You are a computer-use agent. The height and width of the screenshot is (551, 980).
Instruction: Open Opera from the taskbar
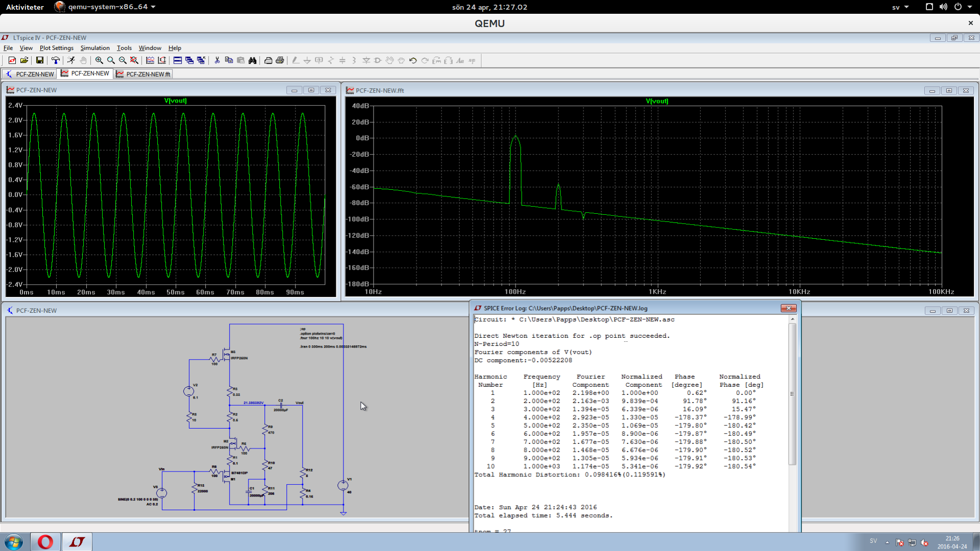45,542
